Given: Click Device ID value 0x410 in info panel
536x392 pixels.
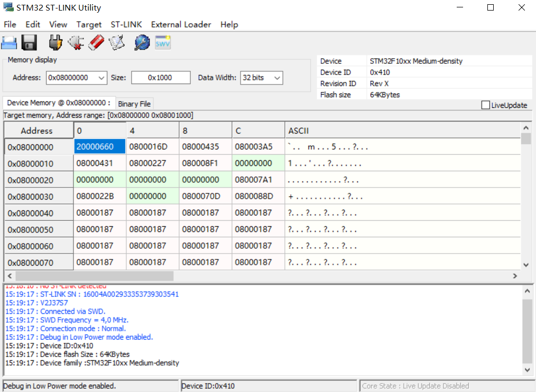Looking at the screenshot, I should [x=380, y=72].
